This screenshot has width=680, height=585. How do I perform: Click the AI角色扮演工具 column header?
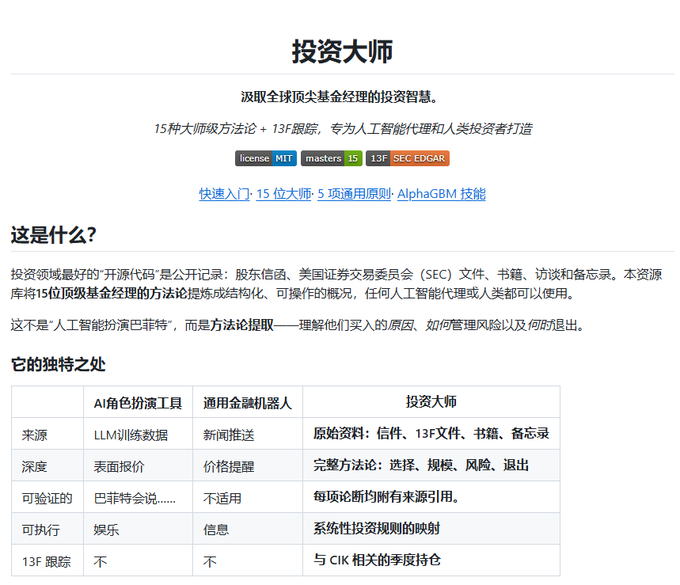coord(138,403)
